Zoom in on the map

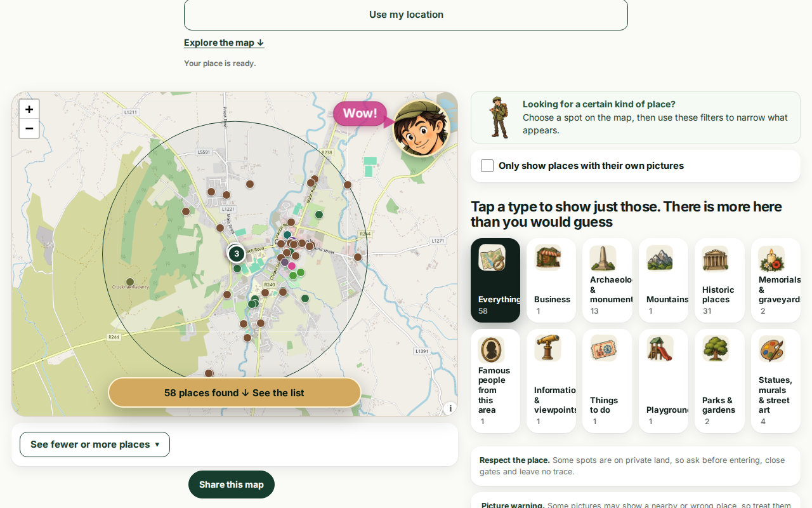coord(29,109)
